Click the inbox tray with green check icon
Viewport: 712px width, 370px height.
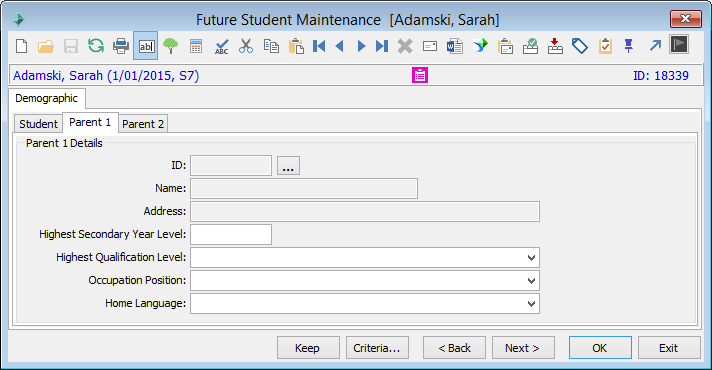click(530, 46)
